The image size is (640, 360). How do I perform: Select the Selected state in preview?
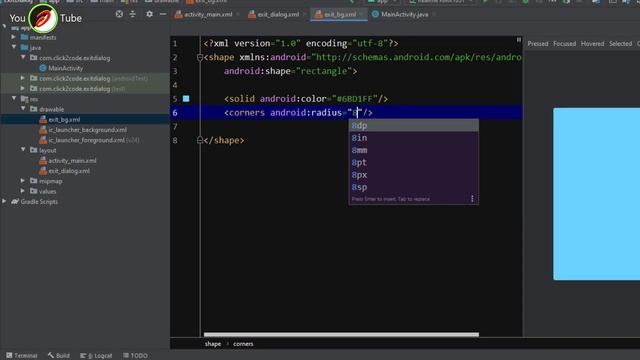coord(620,44)
